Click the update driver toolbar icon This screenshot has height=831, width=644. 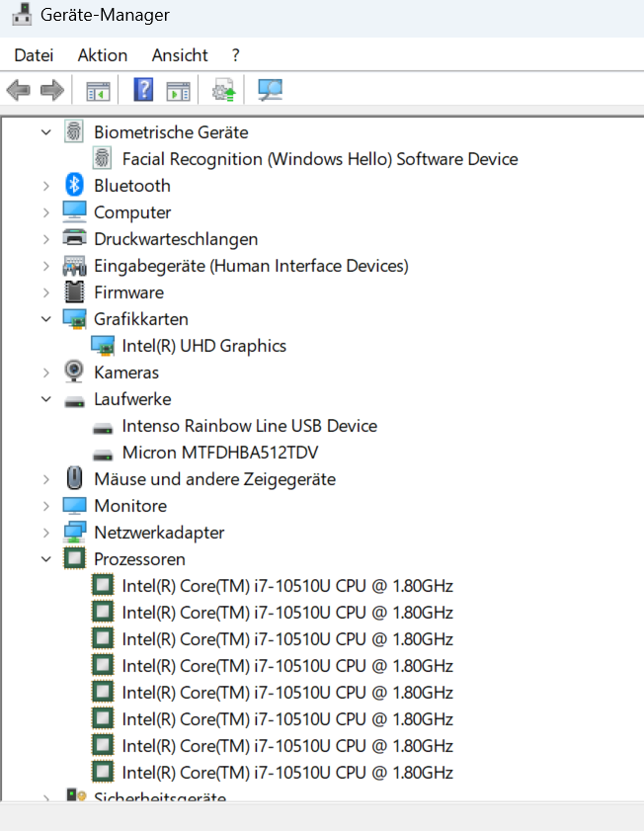coord(223,90)
